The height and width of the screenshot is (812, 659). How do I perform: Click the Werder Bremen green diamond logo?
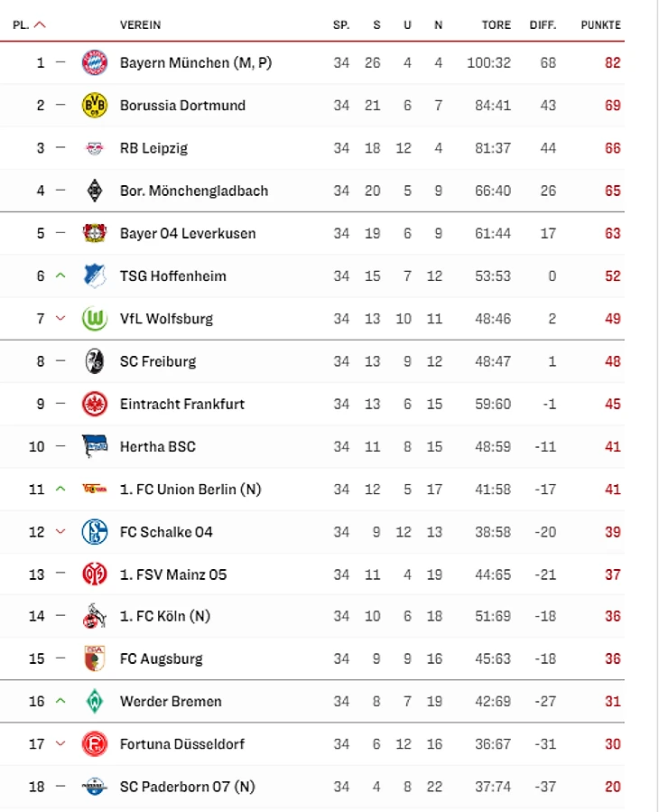(x=94, y=701)
